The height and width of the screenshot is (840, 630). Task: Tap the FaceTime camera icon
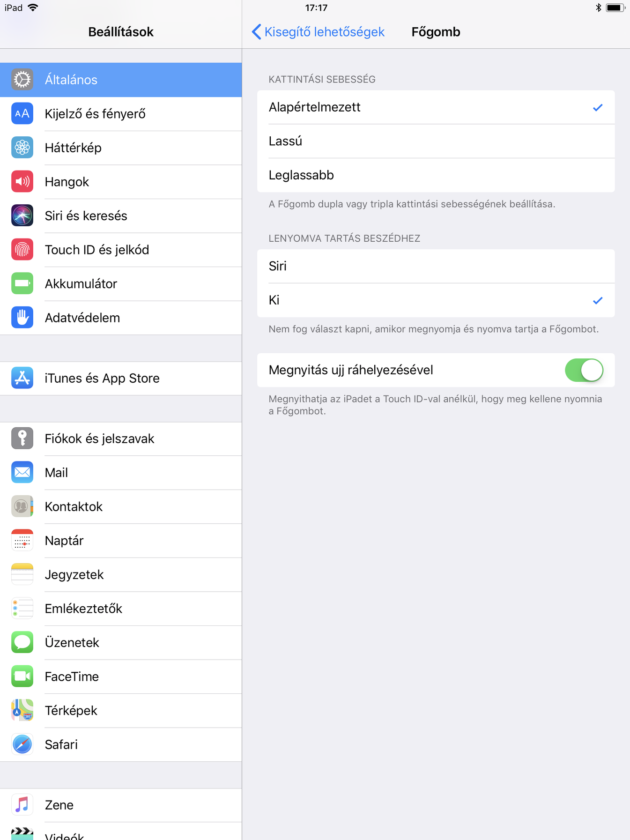pyautogui.click(x=22, y=676)
